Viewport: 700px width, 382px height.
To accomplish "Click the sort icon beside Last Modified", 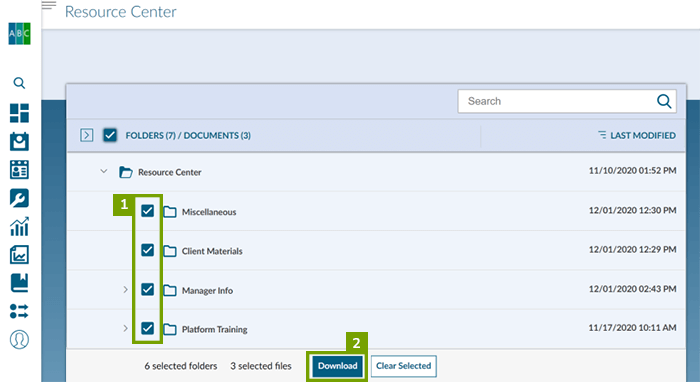I will tap(602, 135).
